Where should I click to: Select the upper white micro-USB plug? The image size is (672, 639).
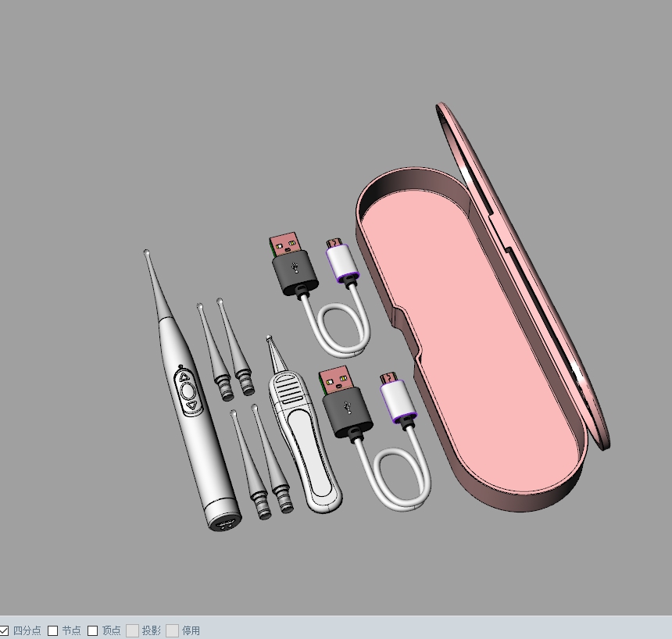[341, 261]
